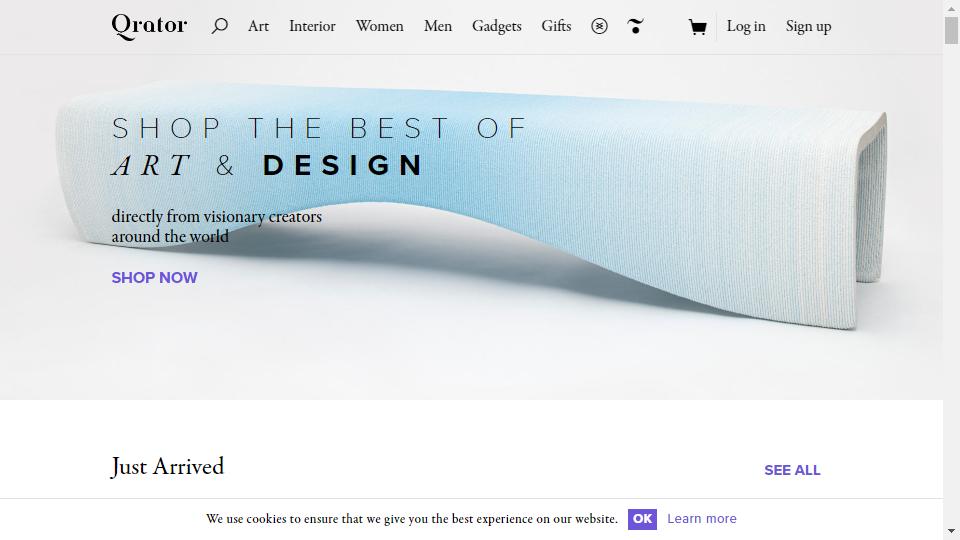The height and width of the screenshot is (540, 960).
Task: Click the circular badge icon after Gifts
Action: pos(599,26)
